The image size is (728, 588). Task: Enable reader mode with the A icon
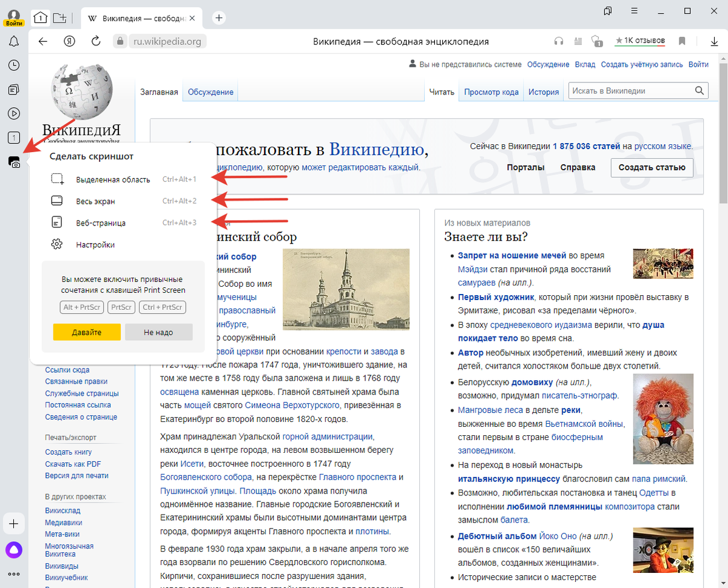[x=578, y=41]
